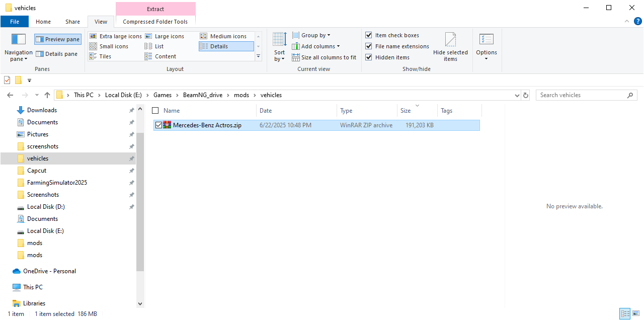Go forward with the Forward arrow
Viewport: 644px width, 320px height.
coord(24,95)
